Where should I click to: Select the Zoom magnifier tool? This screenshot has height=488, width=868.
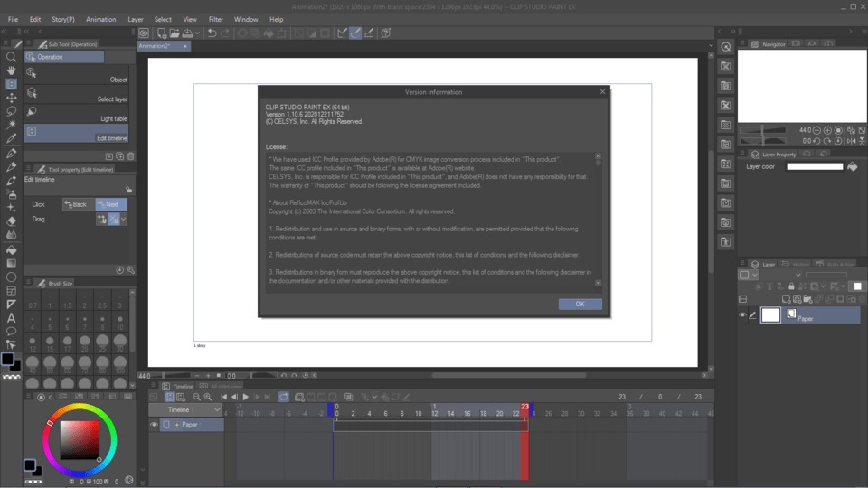coord(11,57)
